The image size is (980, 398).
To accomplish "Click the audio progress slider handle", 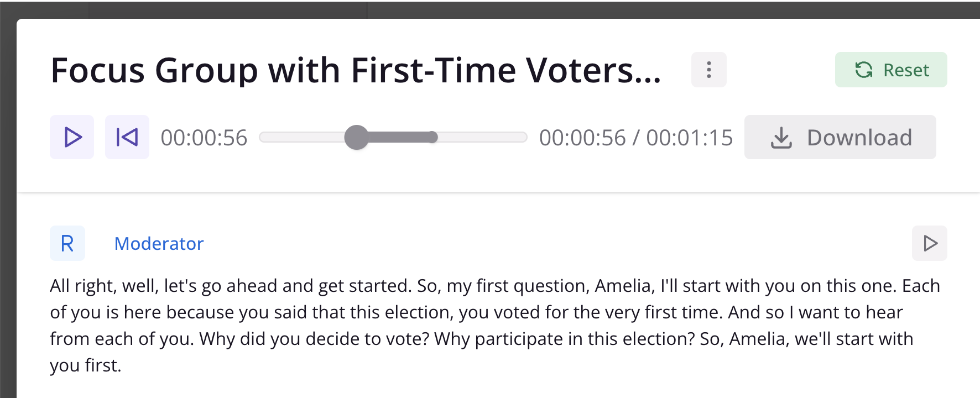I will [356, 137].
